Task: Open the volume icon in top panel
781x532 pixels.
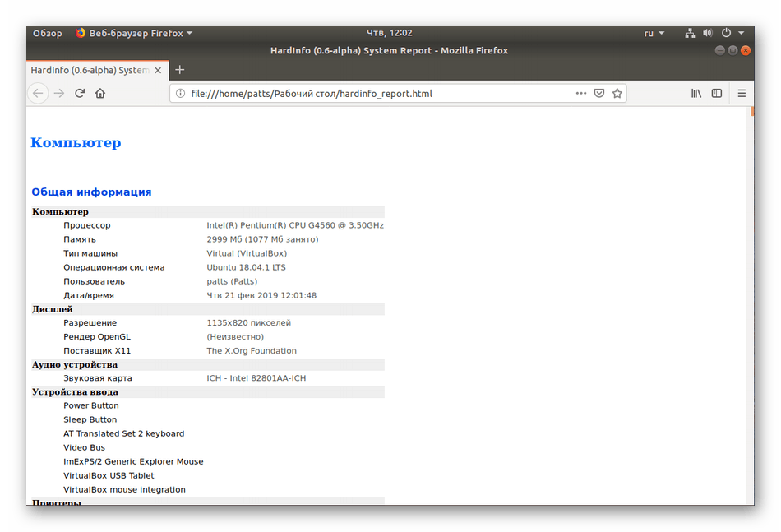Action: 708,33
